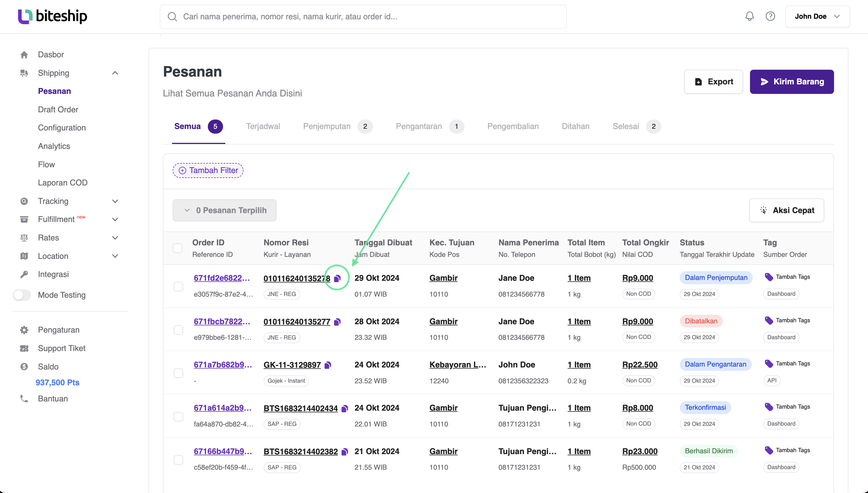Copy resi number 010116240135277
This screenshot has height=493, width=868.
(337, 322)
